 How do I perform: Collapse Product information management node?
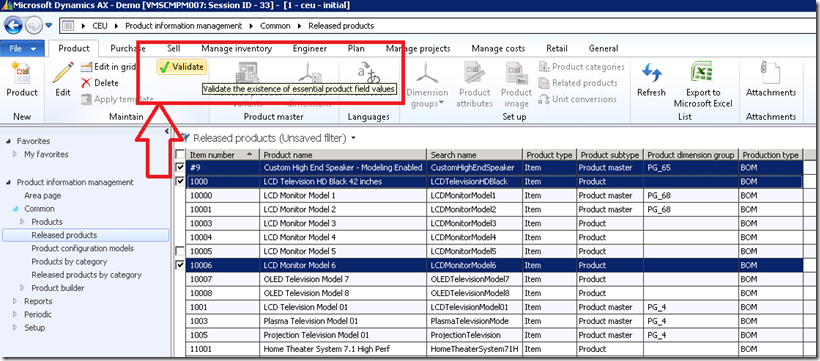tap(9, 182)
